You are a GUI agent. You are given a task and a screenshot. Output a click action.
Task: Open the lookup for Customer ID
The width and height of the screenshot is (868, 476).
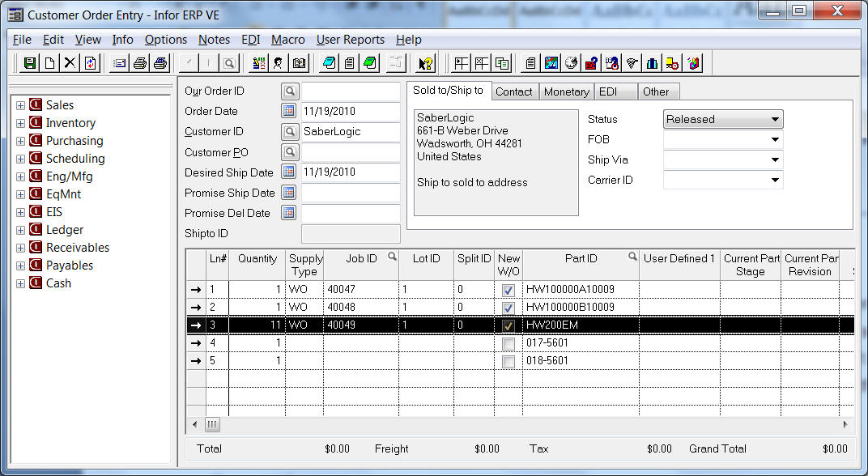coord(288,131)
